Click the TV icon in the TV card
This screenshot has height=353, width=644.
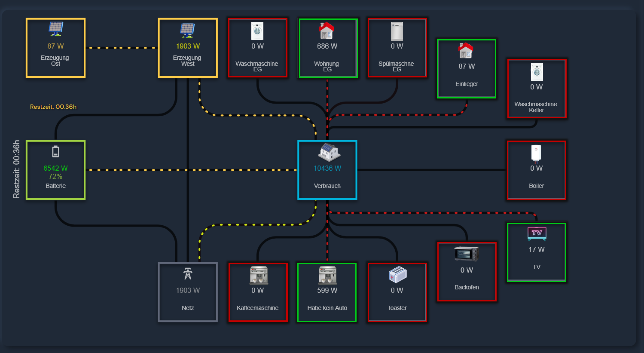point(537,233)
